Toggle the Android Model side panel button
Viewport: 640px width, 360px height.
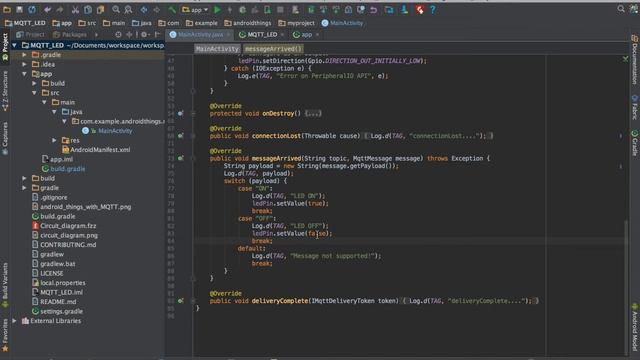(635, 327)
